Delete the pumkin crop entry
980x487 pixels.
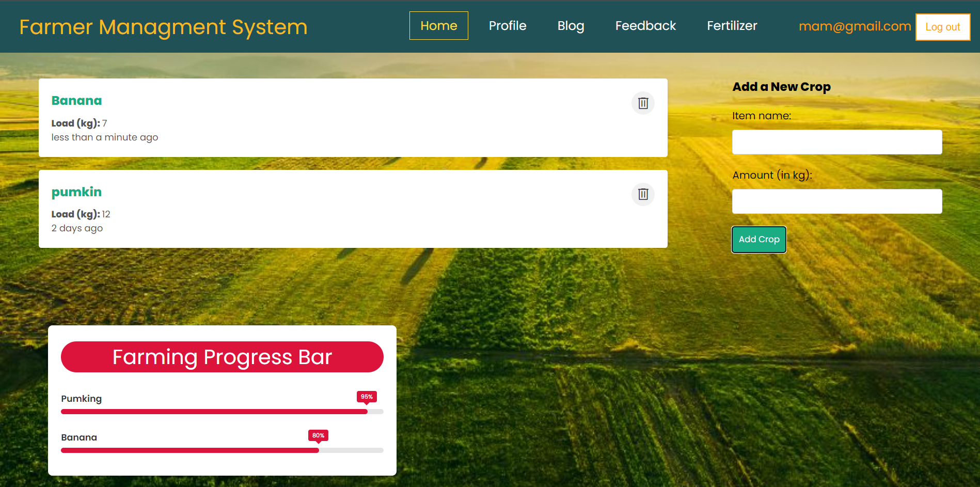[643, 194]
